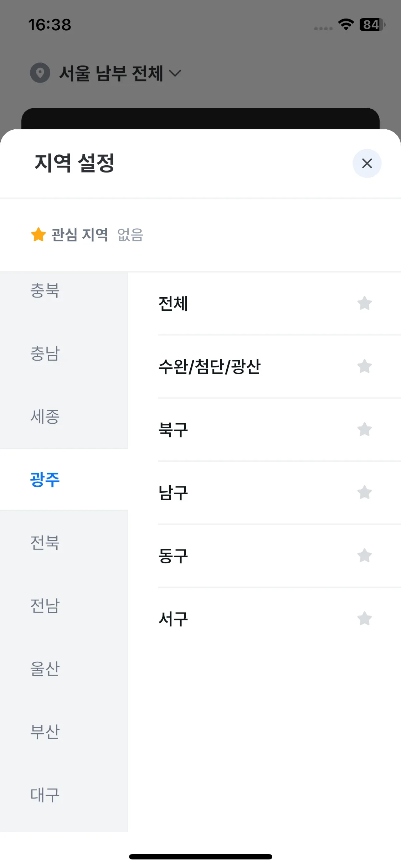The width and height of the screenshot is (401, 868).
Task: Open the 서울 남부 전체 region dropdown
Action: pos(106,73)
